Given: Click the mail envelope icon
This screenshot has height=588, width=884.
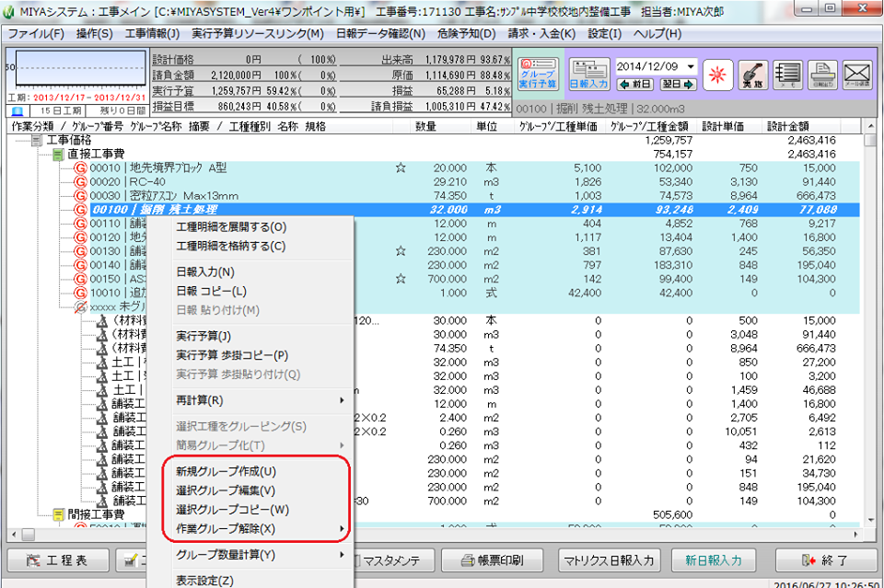Looking at the screenshot, I should tap(857, 75).
